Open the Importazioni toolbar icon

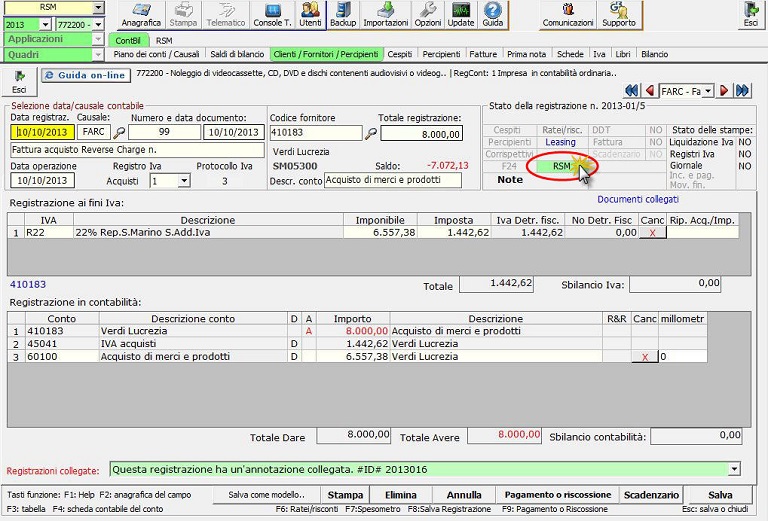[x=386, y=15]
